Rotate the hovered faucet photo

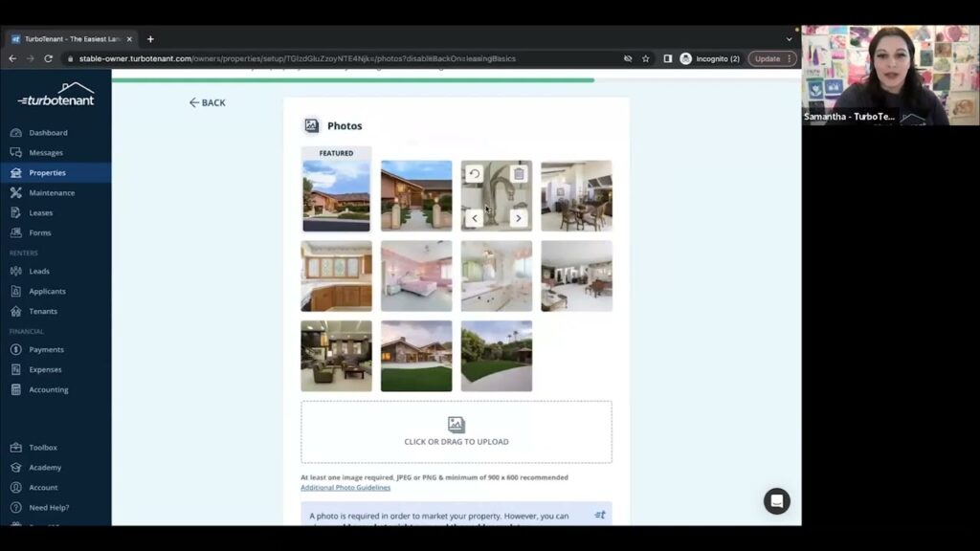click(x=475, y=174)
